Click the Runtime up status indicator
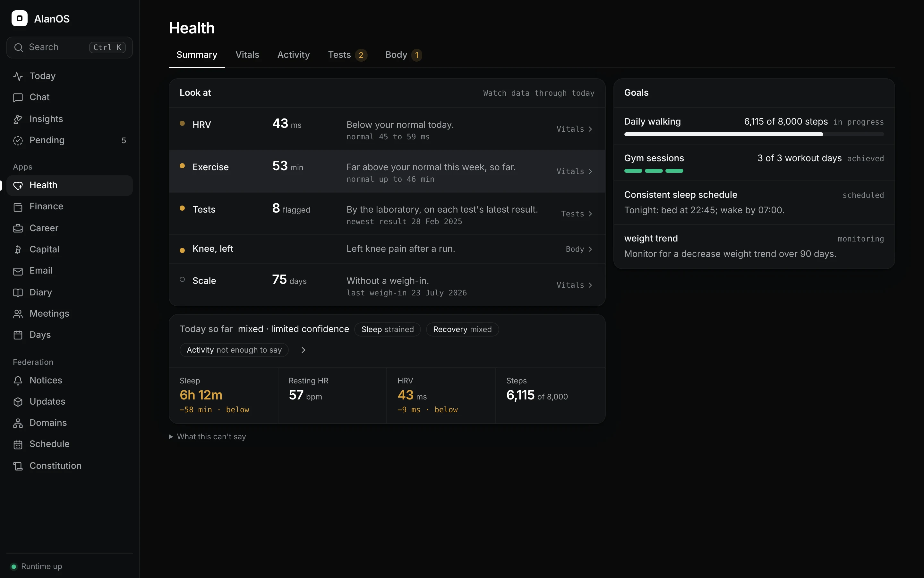 point(37,566)
